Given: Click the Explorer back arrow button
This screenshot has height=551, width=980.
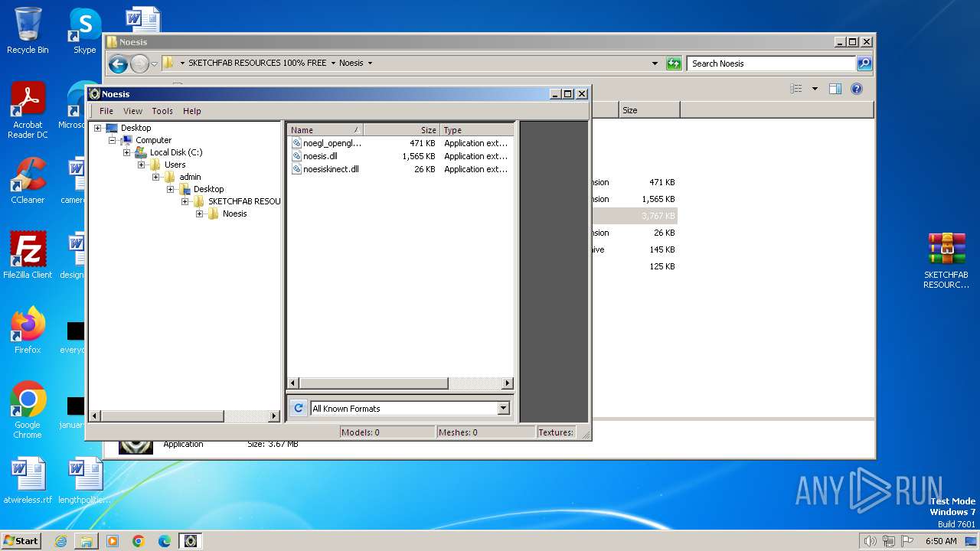Looking at the screenshot, I should pos(118,64).
